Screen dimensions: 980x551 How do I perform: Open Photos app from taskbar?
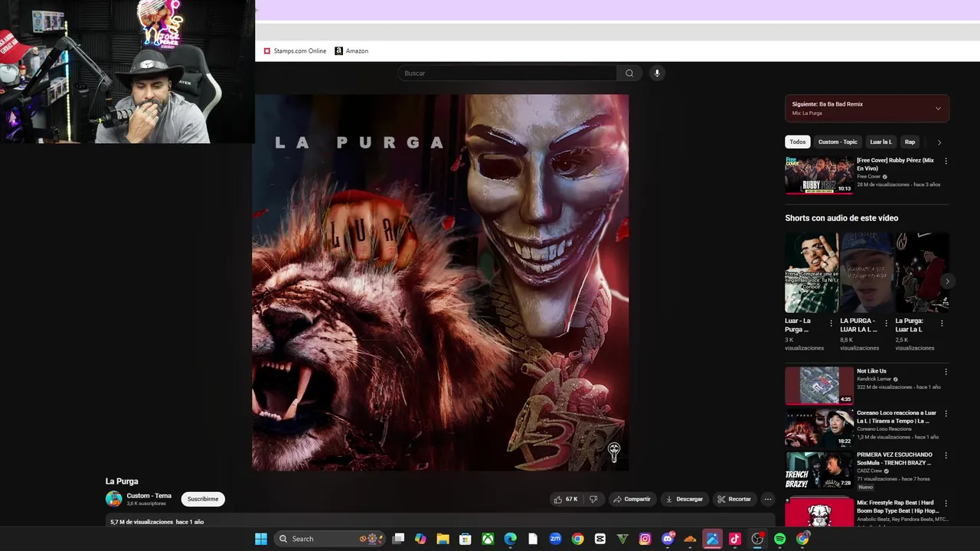pos(713,539)
